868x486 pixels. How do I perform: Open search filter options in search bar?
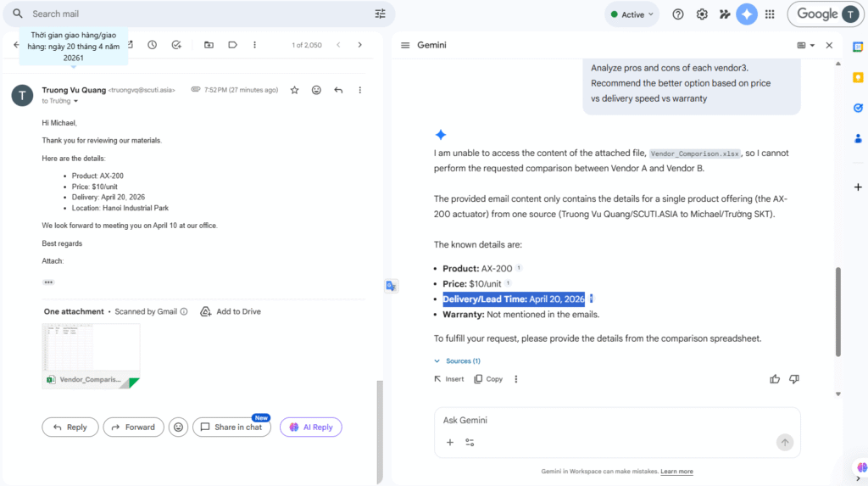[380, 14]
